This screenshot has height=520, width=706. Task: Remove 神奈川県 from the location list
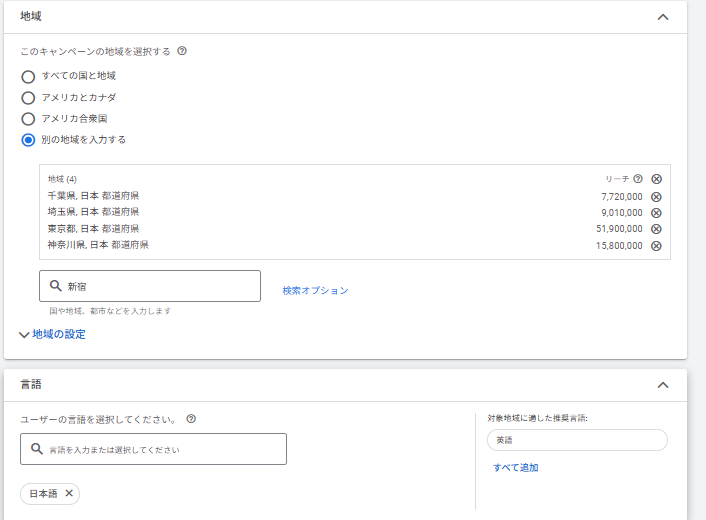[x=656, y=245]
